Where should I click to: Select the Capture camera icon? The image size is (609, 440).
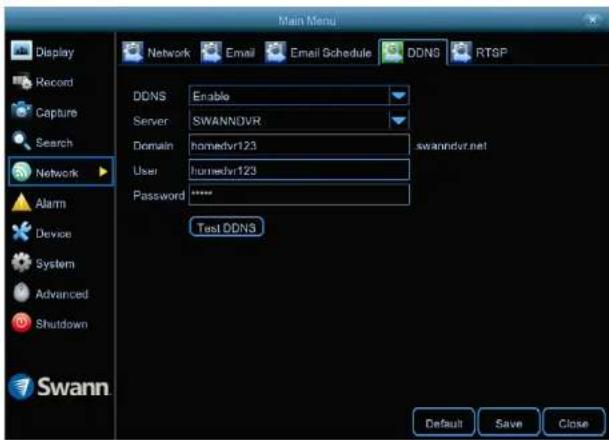coord(21,111)
